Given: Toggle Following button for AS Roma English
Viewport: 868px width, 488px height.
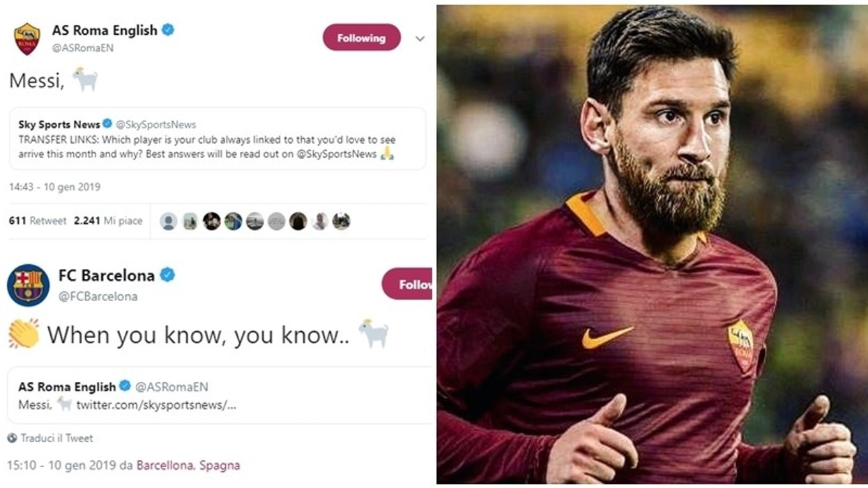Looking at the screenshot, I should coord(361,38).
